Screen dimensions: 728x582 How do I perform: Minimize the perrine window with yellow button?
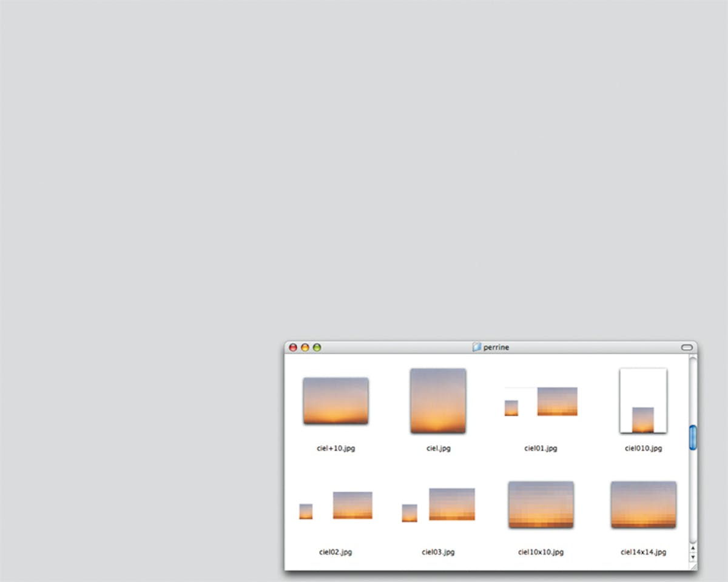pyautogui.click(x=305, y=347)
